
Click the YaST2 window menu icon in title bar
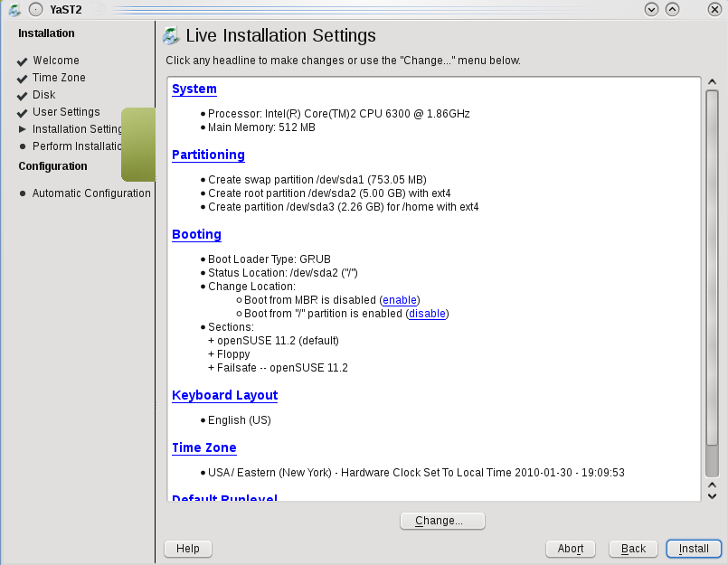pyautogui.click(x=14, y=9)
